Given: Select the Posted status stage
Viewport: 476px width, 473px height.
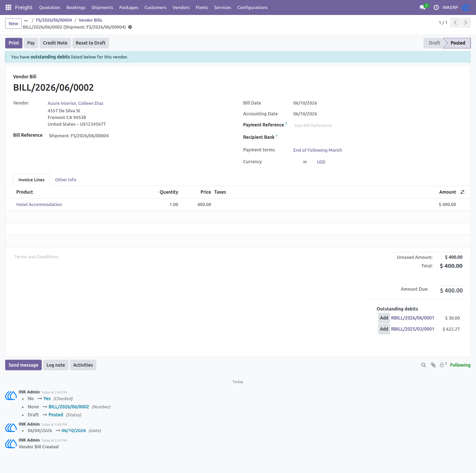Looking at the screenshot, I should pyautogui.click(x=458, y=43).
